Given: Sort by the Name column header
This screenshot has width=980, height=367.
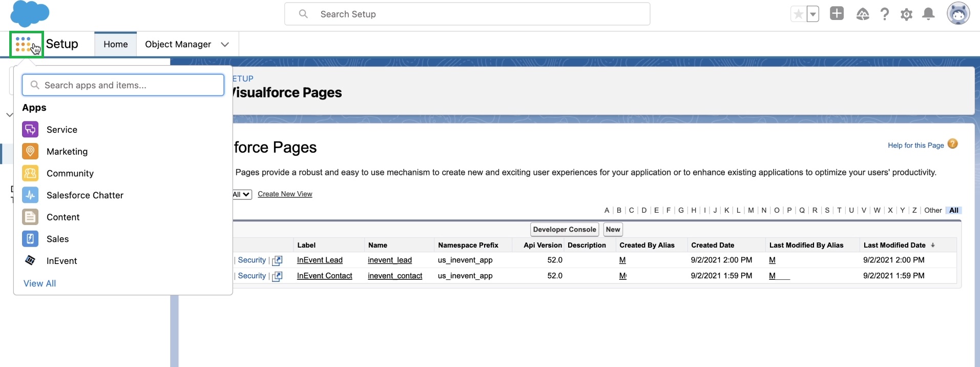Looking at the screenshot, I should pos(378,245).
